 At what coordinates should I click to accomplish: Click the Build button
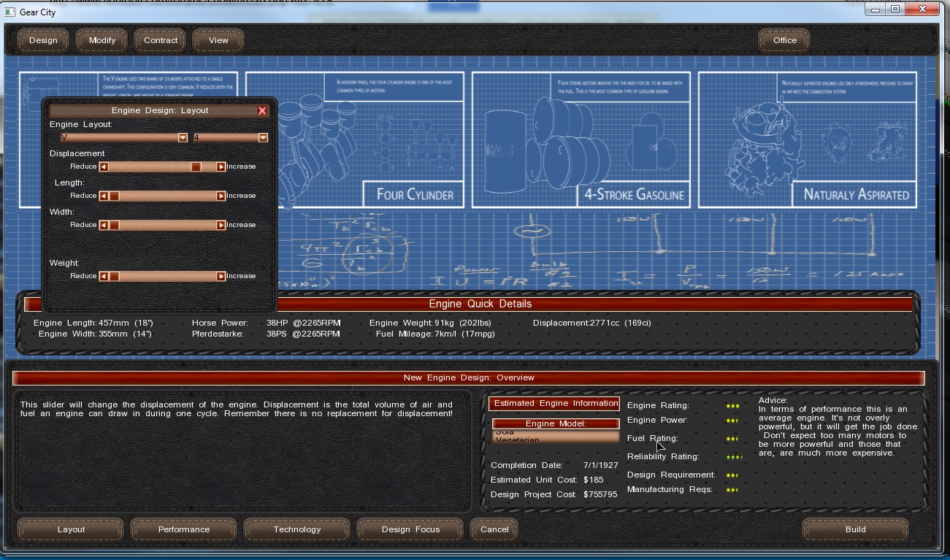click(x=855, y=529)
